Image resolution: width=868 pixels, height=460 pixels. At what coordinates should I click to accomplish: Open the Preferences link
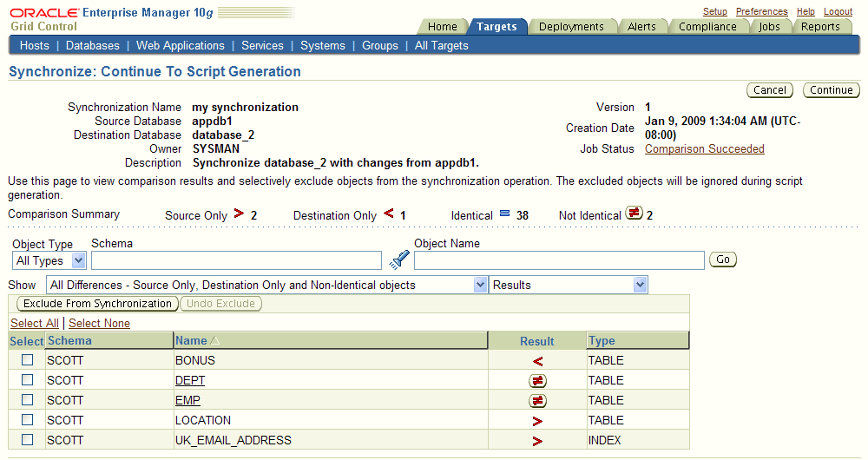click(761, 11)
